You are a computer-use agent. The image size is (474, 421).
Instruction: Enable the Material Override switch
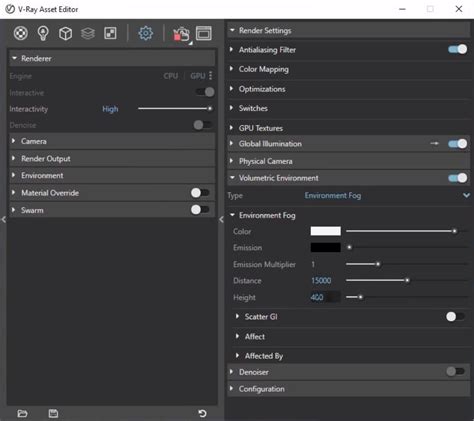(200, 193)
